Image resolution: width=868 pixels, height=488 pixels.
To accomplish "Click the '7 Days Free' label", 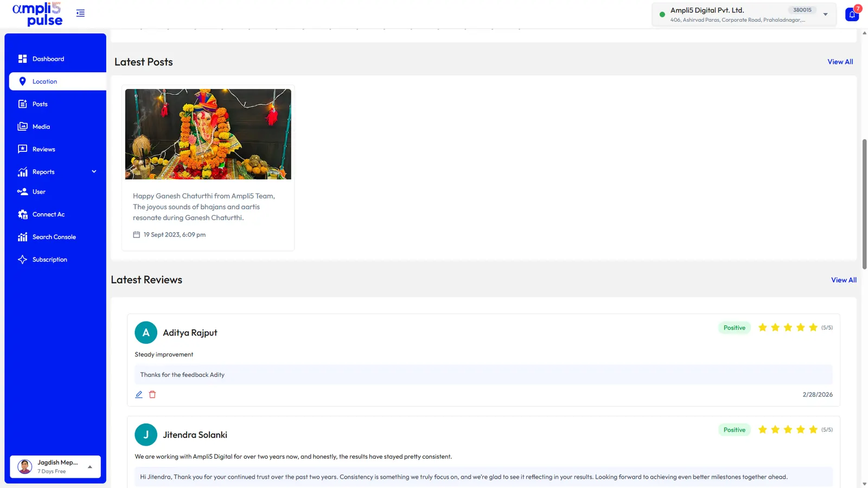I will [52, 472].
